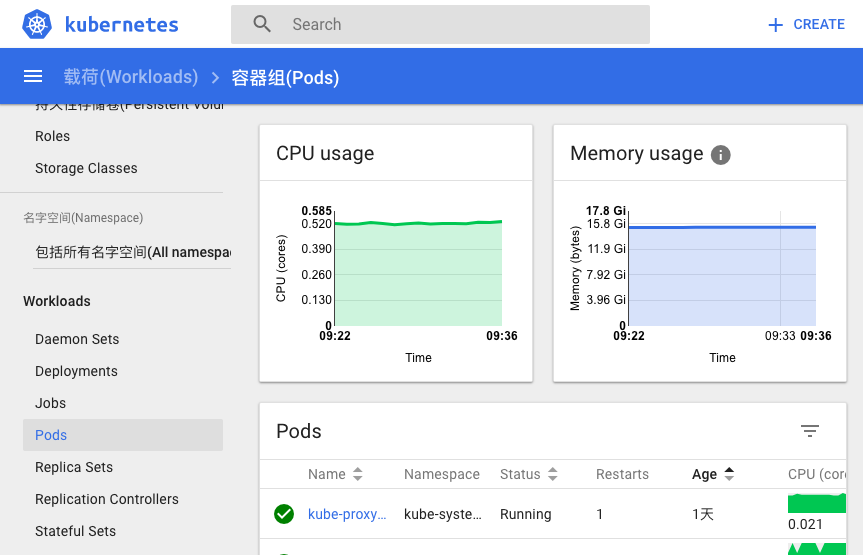Click the CPU (cores) column header
863x555 pixels.
(x=817, y=474)
